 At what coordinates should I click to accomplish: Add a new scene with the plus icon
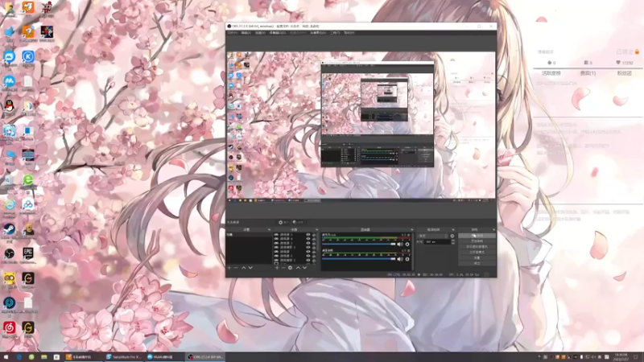[229, 268]
